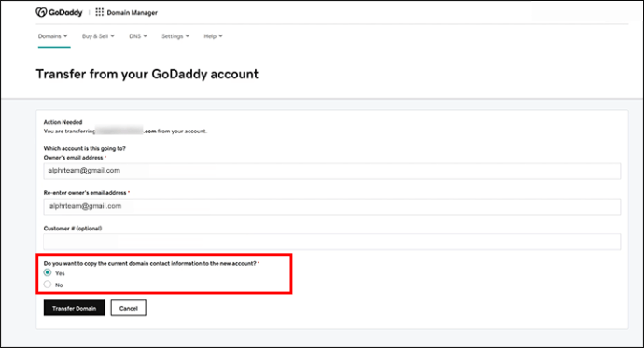Click the Which account is this going to? label
644x348 pixels.
click(85, 148)
